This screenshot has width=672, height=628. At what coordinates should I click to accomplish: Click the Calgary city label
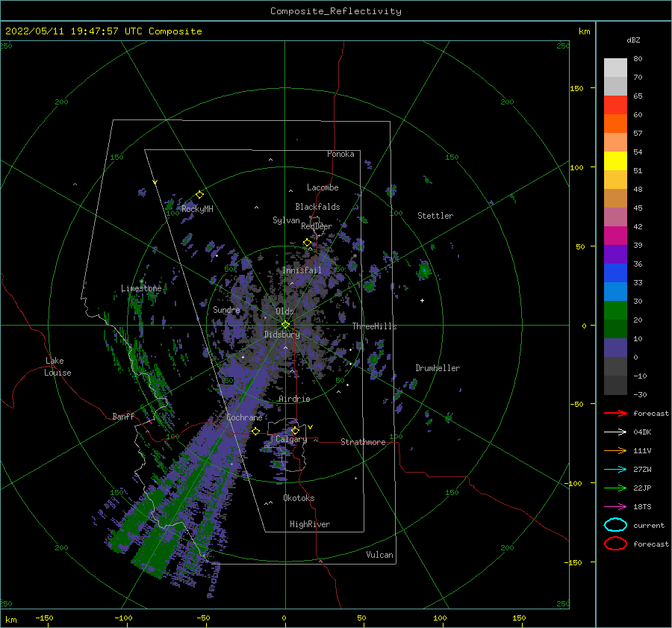(291, 439)
